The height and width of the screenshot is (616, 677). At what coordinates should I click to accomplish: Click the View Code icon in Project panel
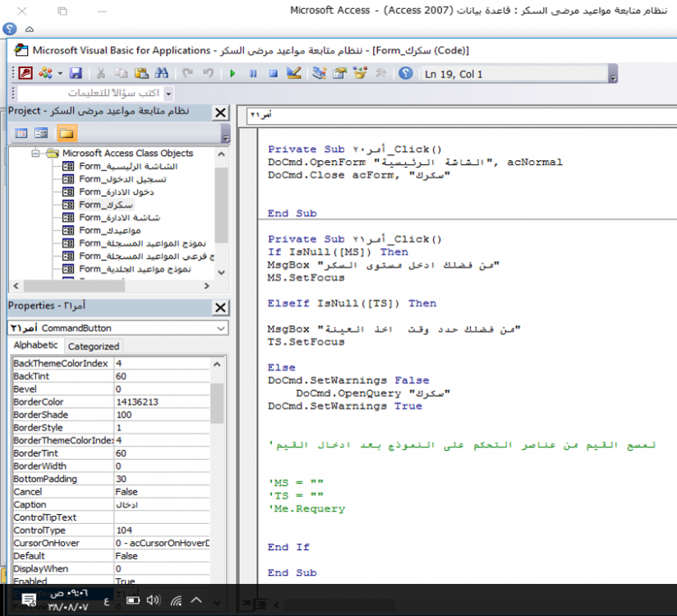[x=21, y=133]
